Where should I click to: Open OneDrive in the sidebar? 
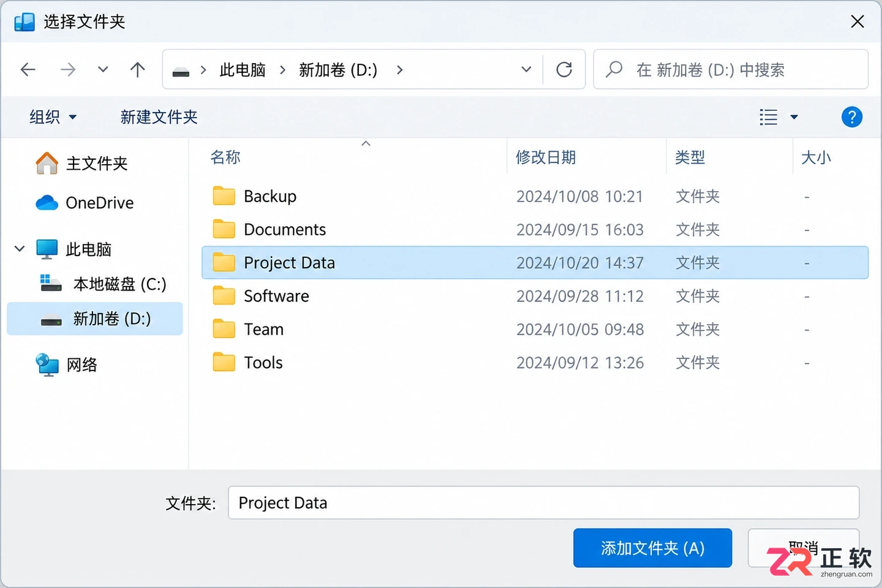tap(85, 203)
